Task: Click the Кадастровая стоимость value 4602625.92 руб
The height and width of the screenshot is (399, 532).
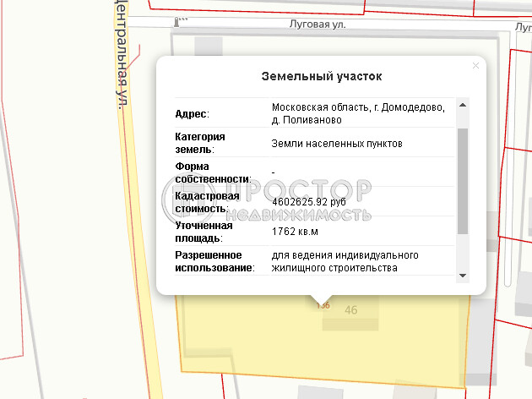Action: coord(308,202)
